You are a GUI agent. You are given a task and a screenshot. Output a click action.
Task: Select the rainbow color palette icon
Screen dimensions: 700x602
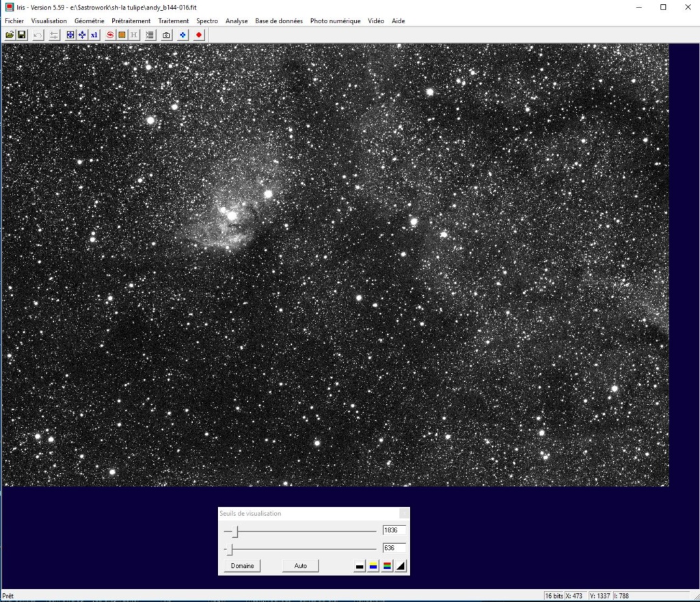click(x=387, y=566)
